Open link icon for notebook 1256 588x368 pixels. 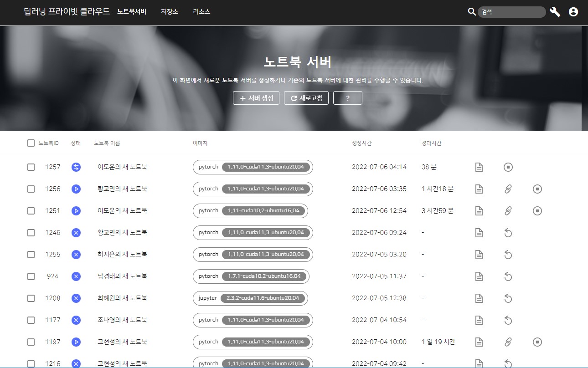(x=508, y=189)
